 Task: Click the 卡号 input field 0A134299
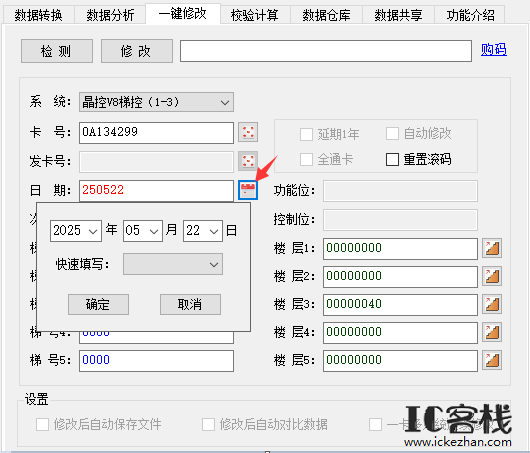coord(156,133)
